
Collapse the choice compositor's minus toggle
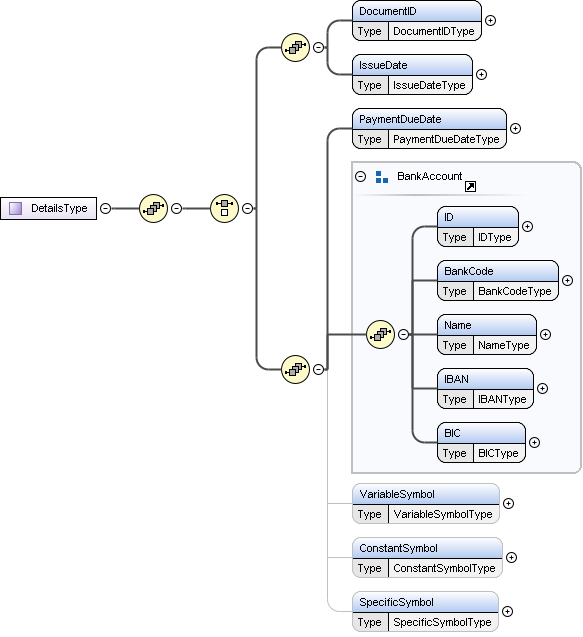tap(247, 208)
